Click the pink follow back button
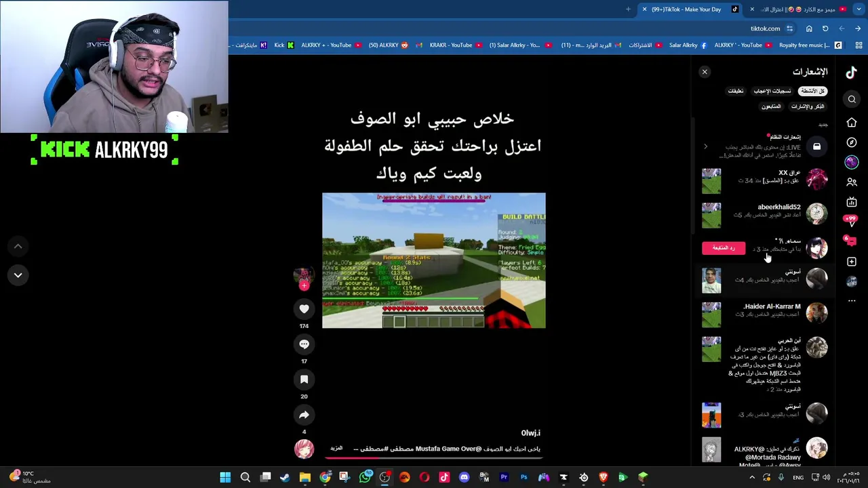The image size is (868, 488). pyautogui.click(x=724, y=248)
